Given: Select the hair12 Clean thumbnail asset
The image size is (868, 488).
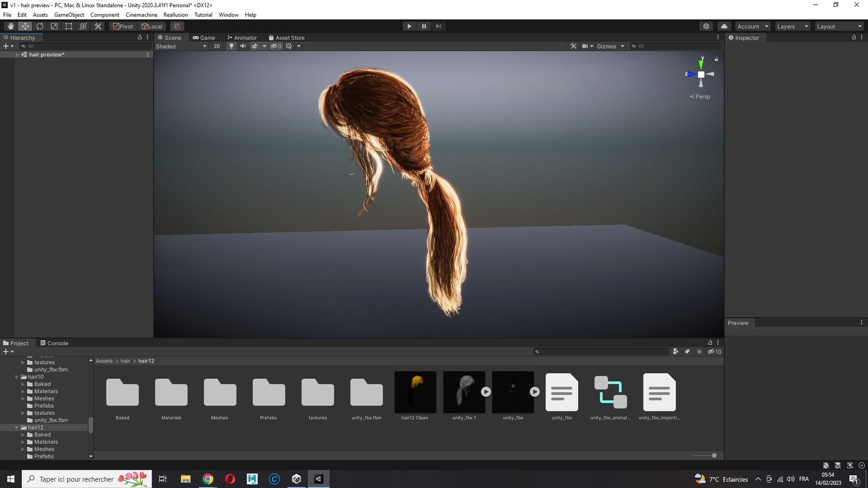Looking at the screenshot, I should [x=415, y=392].
